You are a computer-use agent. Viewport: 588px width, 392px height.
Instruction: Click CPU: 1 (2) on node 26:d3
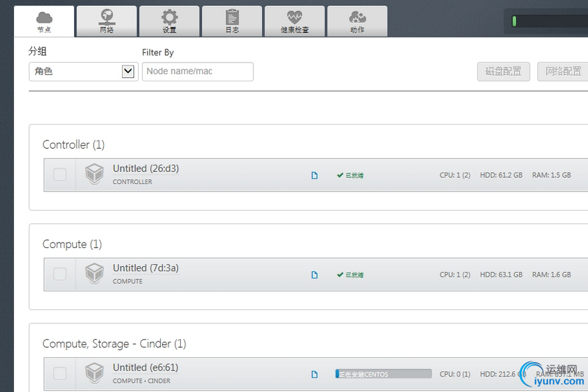[x=455, y=175]
